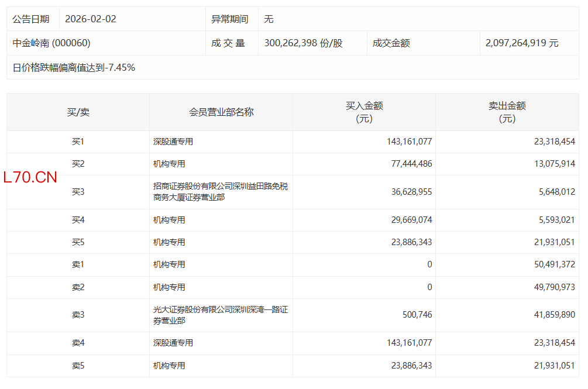
Task: Click the 公告日期 label cell
Action: pyautogui.click(x=31, y=19)
